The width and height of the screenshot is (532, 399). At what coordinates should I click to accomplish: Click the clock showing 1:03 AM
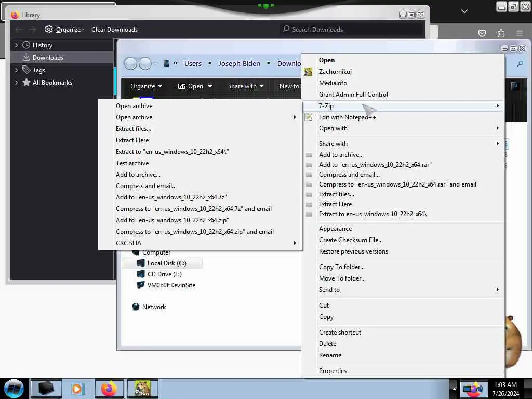[505, 385]
